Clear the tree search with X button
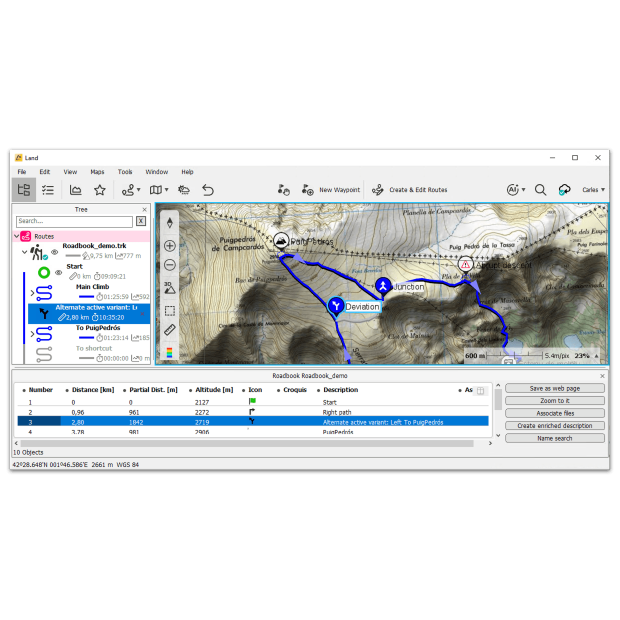The height and width of the screenshot is (620, 620). point(141,221)
